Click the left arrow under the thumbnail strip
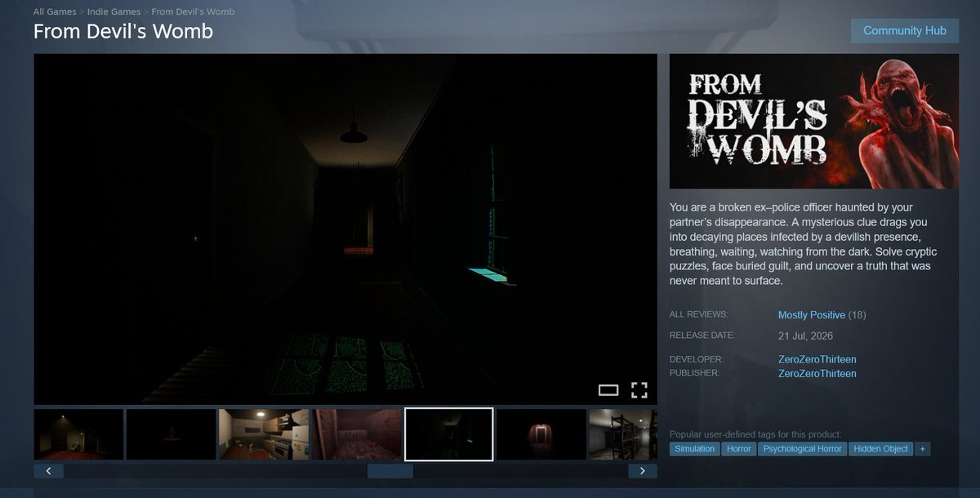The image size is (980, 498). pos(48,471)
